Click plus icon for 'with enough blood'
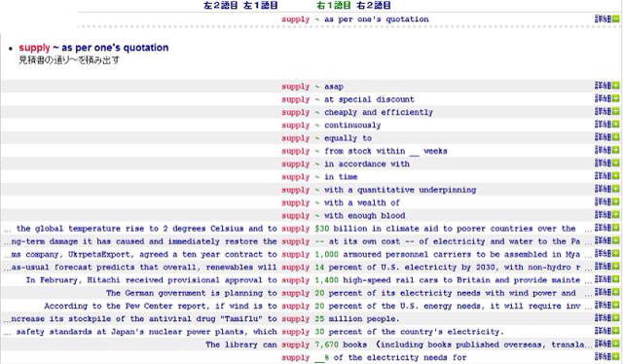Screen dimensions: 623x364 tap(616, 214)
